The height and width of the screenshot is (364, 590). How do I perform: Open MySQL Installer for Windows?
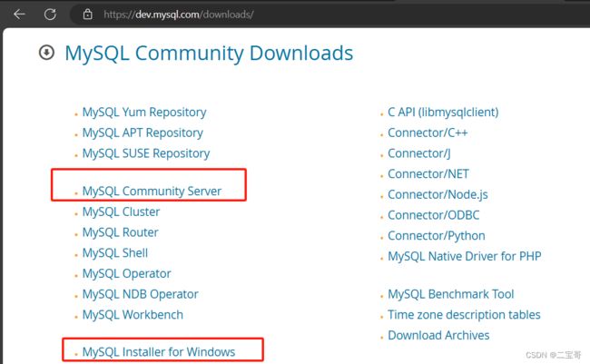[x=159, y=351]
